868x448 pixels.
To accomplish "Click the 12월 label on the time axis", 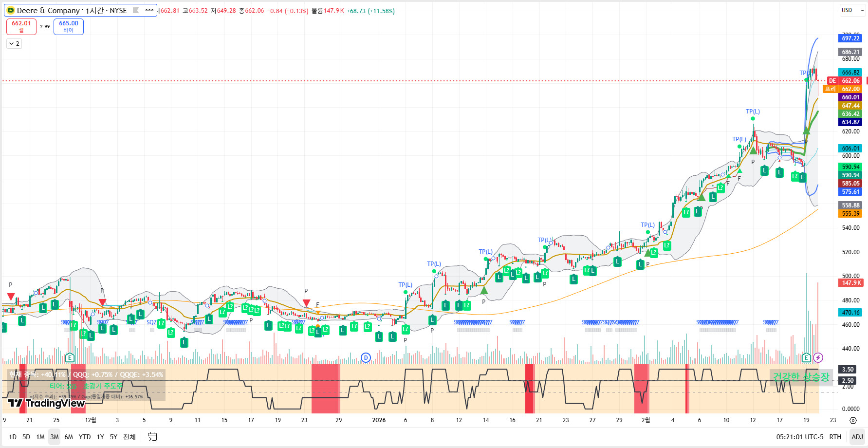I will point(91,420).
